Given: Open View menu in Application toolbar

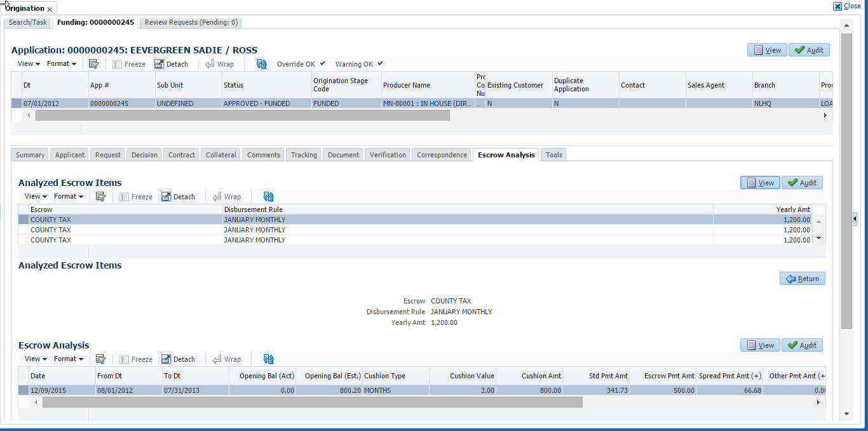Looking at the screenshot, I should 29,64.
